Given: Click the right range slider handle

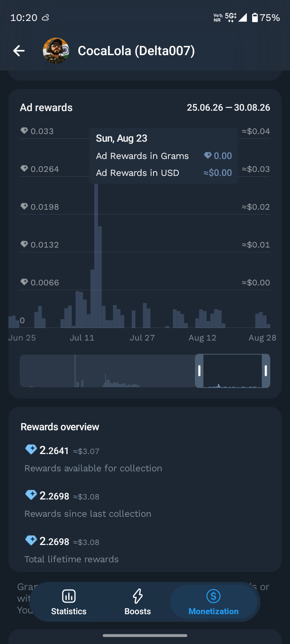Looking at the screenshot, I should 266,371.
